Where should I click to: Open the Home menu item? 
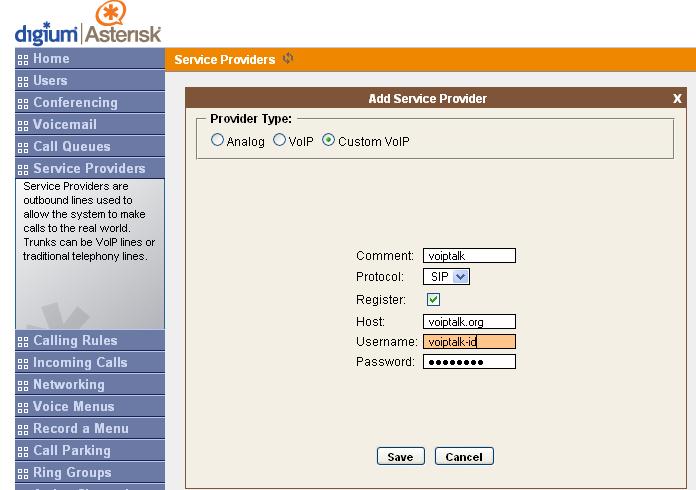[90, 59]
